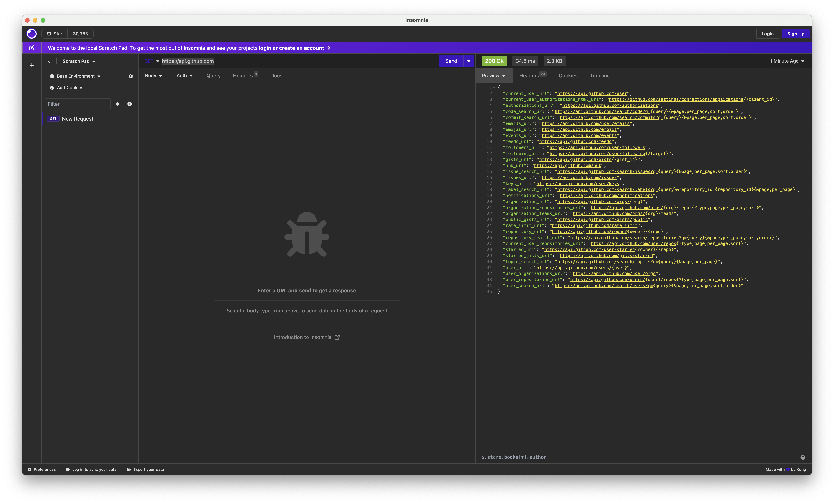Image resolution: width=834 pixels, height=504 pixels.
Task: Click the Insomnia logo icon
Action: (31, 34)
